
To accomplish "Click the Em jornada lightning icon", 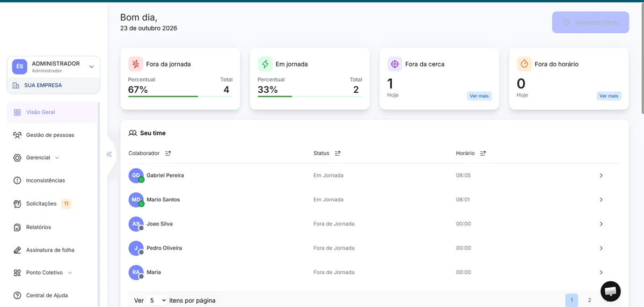I will pyautogui.click(x=265, y=64).
